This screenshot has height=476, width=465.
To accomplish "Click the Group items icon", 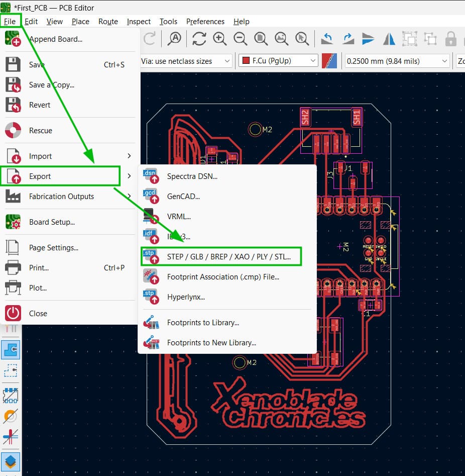I will [409, 39].
